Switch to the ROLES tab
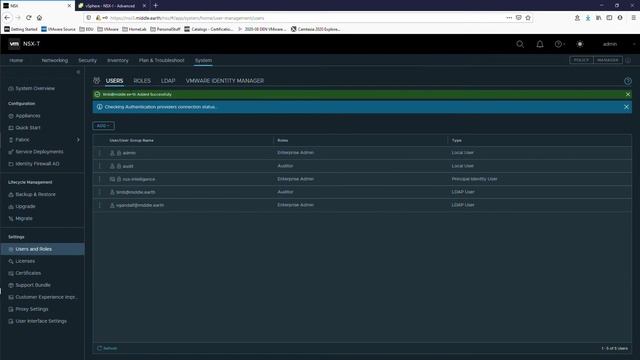The width and height of the screenshot is (640, 360). click(142, 81)
